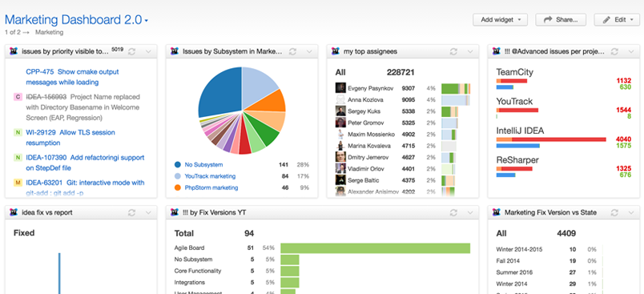The image size is (644, 294).
Task: Select assignee name Marina Kovaleva
Action: click(x=369, y=146)
